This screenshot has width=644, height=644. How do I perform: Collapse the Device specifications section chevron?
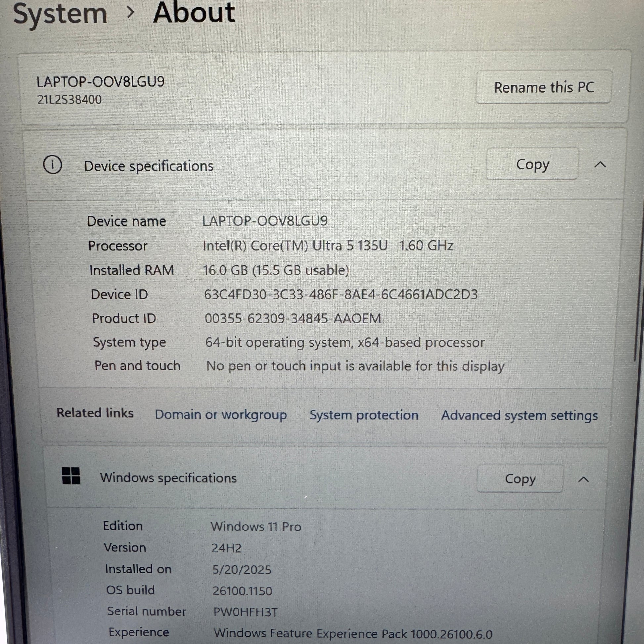coord(600,164)
